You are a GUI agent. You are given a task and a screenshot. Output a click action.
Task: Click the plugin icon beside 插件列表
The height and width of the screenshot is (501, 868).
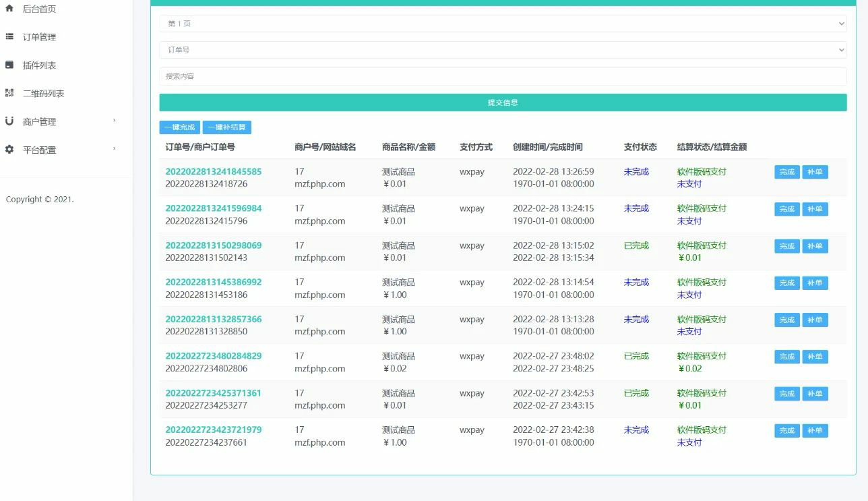point(9,65)
